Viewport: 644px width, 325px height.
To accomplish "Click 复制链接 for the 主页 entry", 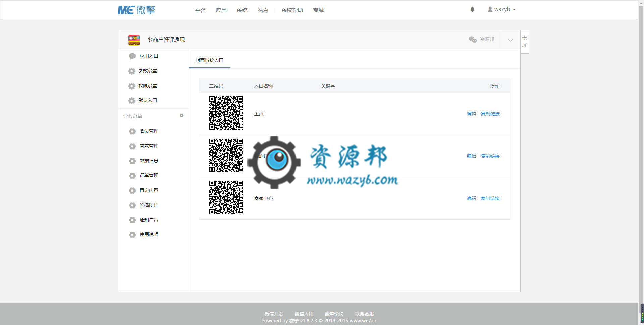I will click(490, 114).
